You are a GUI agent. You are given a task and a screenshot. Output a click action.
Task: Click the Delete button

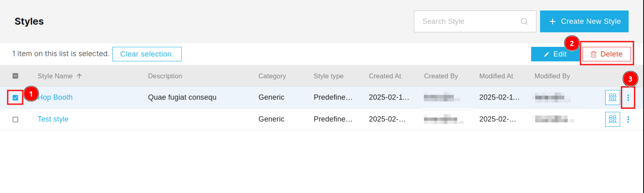pyautogui.click(x=606, y=54)
